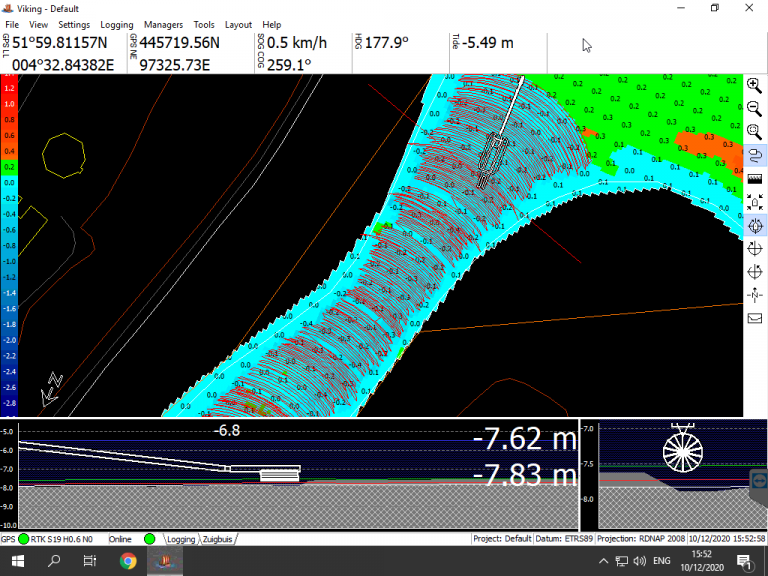Switch to the Logging tab
This screenshot has width=768, height=576.
(x=181, y=539)
